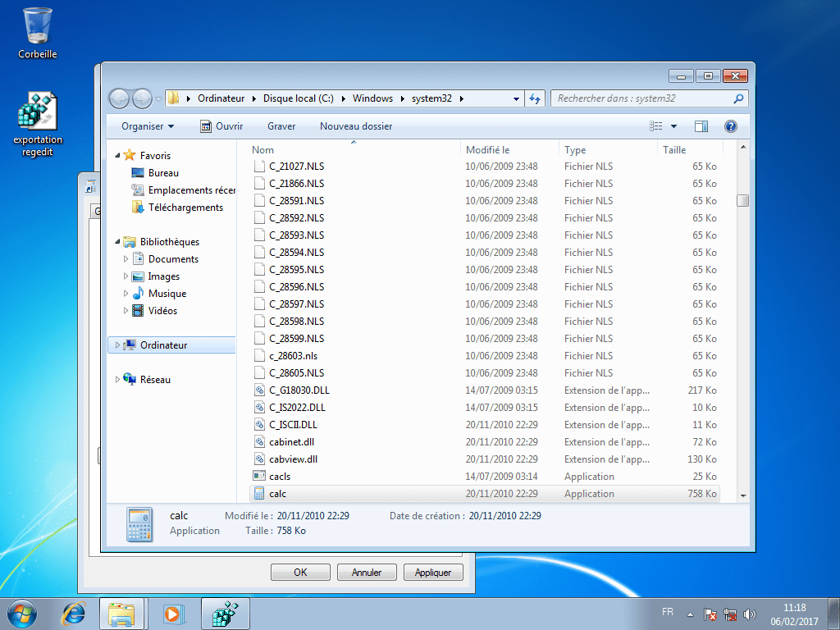Viewport: 840px width, 630px height.
Task: Click the calculator icon in the details pane
Action: click(x=139, y=523)
